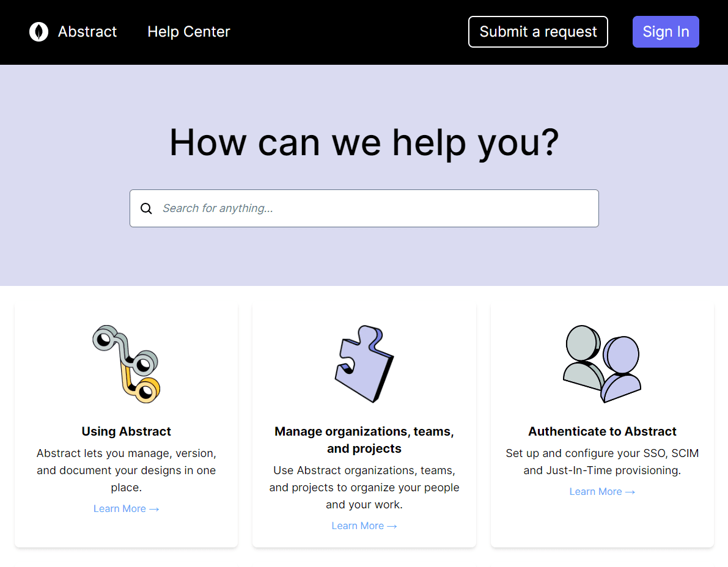Click the branch illustration for Using Abstract
Screen dimensions: 728x567
pyautogui.click(x=127, y=364)
